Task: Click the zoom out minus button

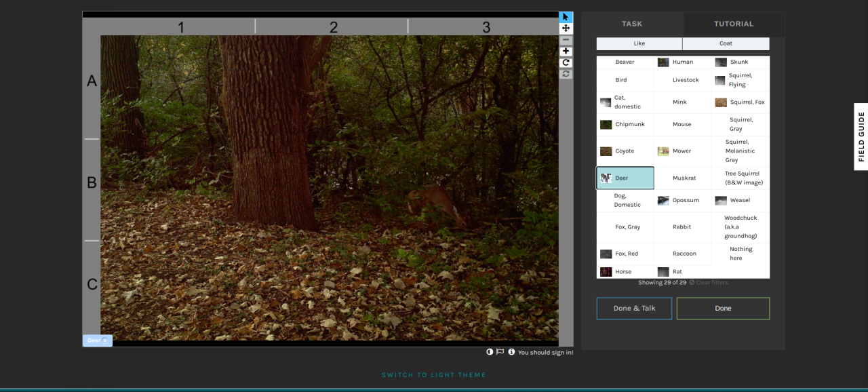Action: point(566,40)
